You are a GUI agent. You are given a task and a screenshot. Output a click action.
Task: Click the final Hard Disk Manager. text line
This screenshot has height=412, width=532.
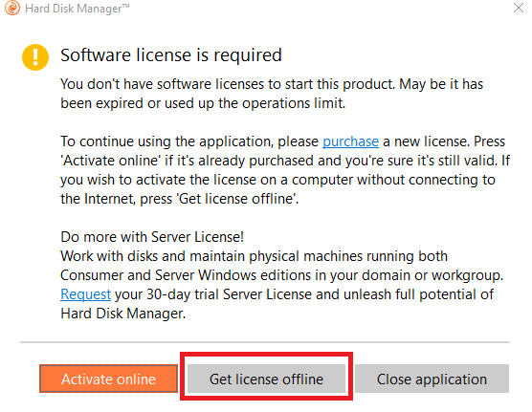[122, 314]
